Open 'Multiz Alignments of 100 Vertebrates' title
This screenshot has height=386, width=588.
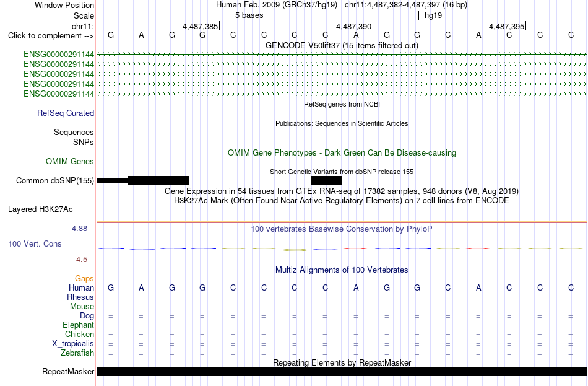click(342, 270)
